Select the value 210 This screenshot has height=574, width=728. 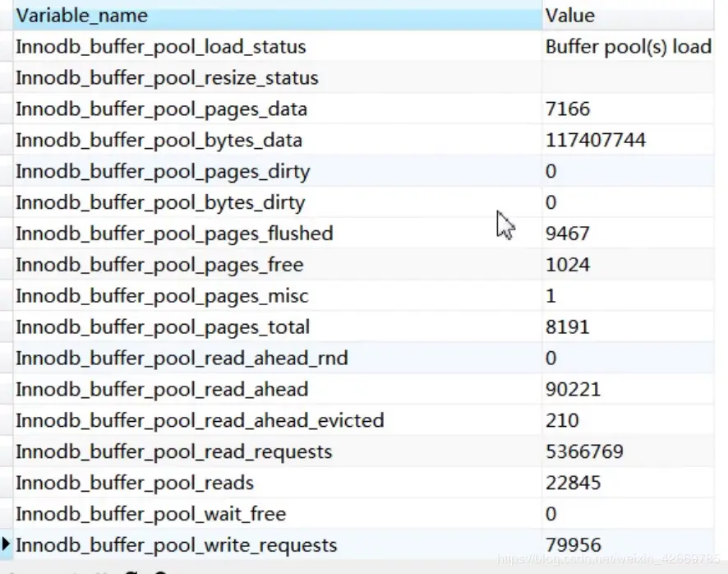coord(629,420)
